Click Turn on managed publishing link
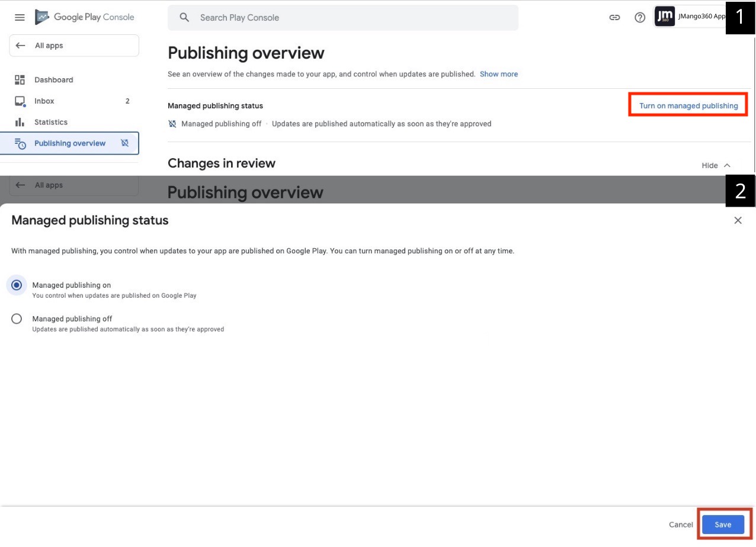 coord(688,105)
